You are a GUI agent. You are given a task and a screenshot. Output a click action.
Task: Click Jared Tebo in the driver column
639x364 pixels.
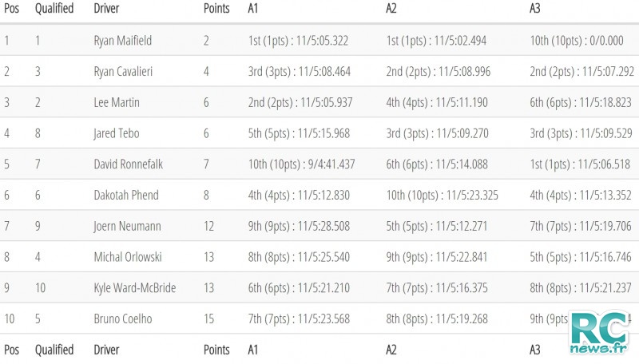click(x=117, y=133)
